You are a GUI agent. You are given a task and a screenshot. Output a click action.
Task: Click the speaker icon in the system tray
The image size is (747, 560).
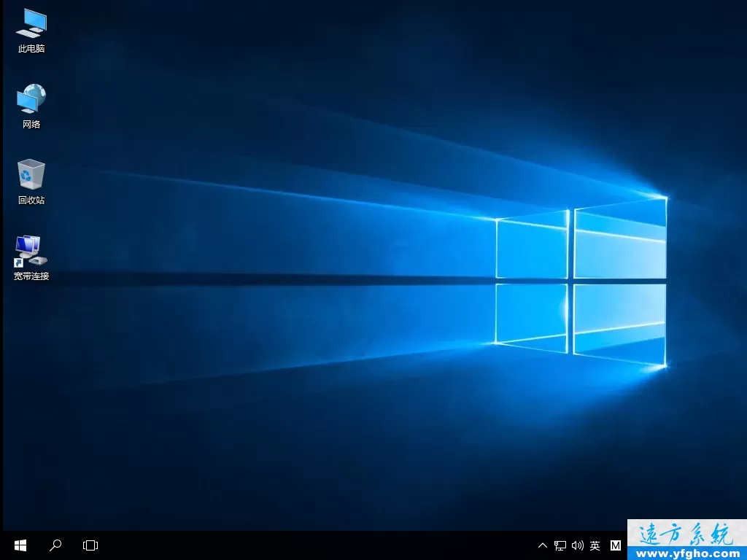(578, 545)
